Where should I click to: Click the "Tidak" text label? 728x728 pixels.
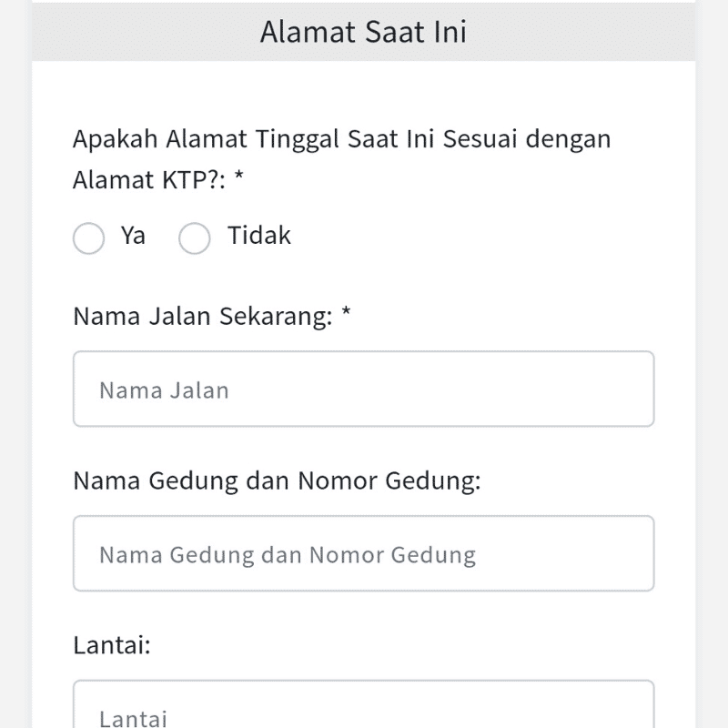(258, 236)
